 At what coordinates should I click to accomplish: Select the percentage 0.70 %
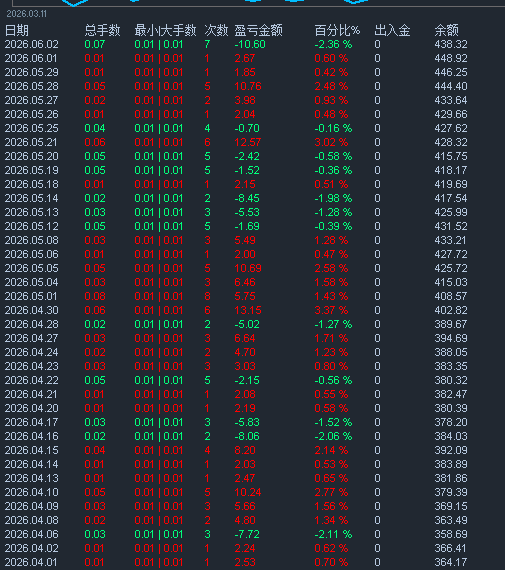point(331,562)
